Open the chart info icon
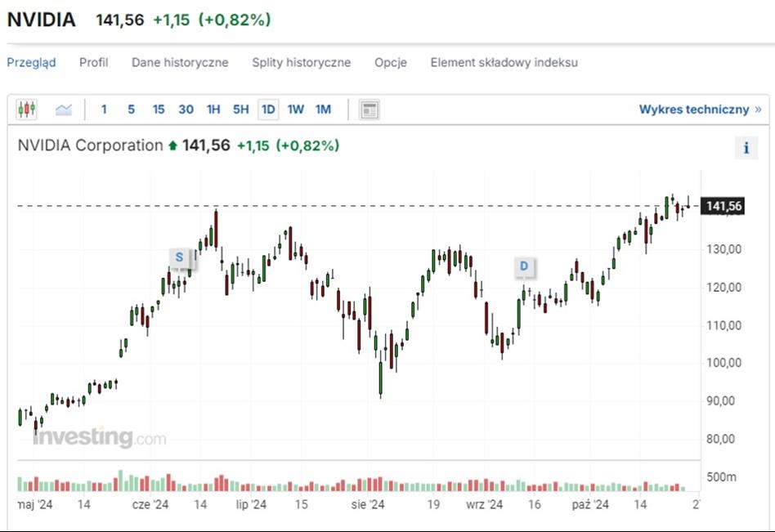The image size is (775, 532). click(746, 148)
